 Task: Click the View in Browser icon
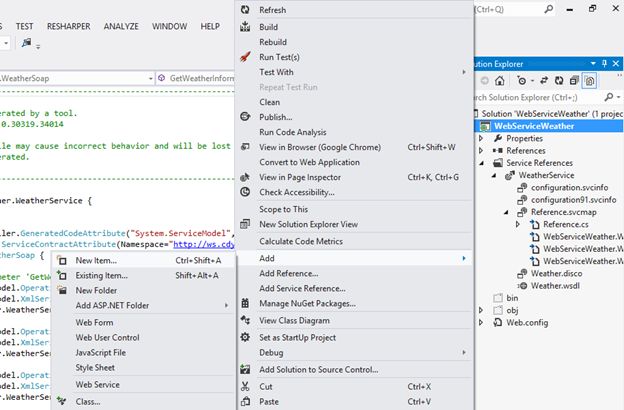(245, 147)
